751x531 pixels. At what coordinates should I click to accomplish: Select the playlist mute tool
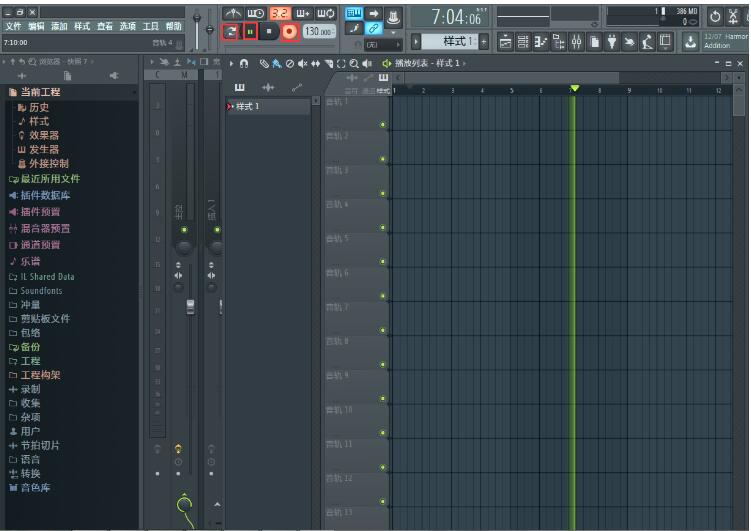click(x=302, y=63)
